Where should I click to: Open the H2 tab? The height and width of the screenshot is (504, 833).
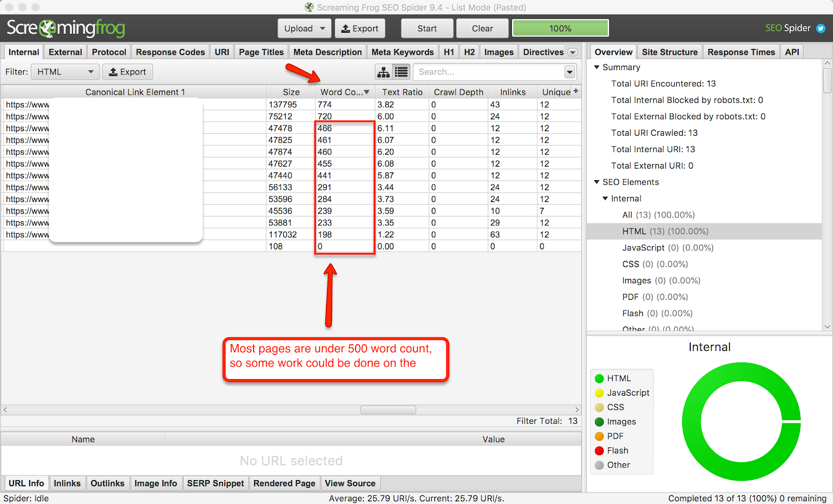coord(469,52)
